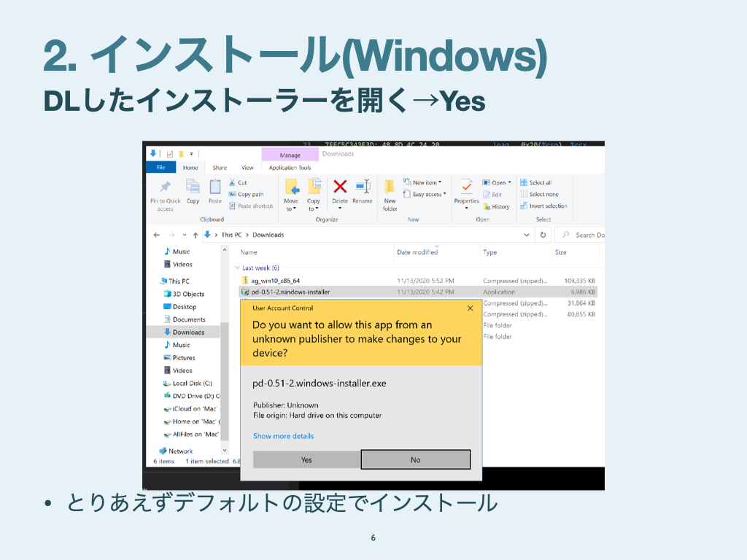Collapse the Last week group
The image size is (747, 560).
pyautogui.click(x=238, y=268)
